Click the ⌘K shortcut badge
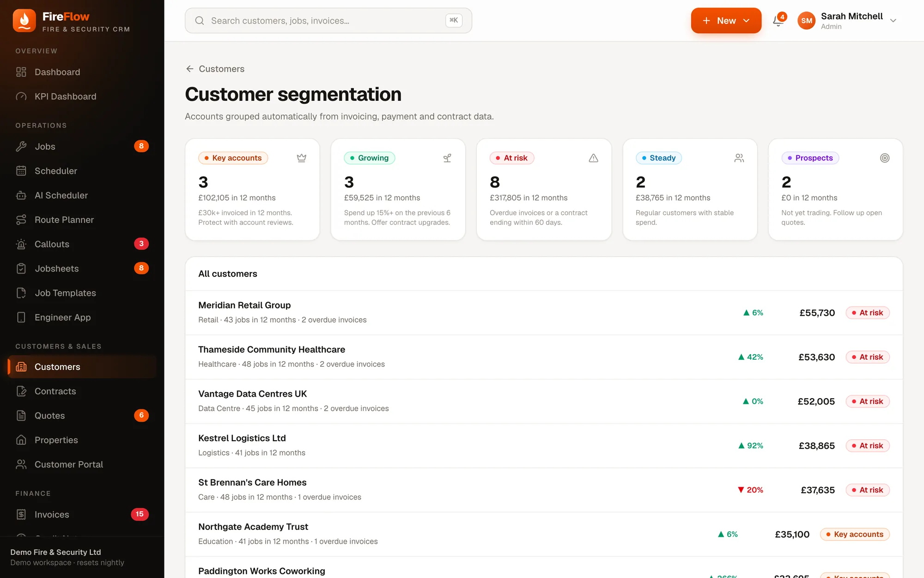924x578 pixels. 454,20
